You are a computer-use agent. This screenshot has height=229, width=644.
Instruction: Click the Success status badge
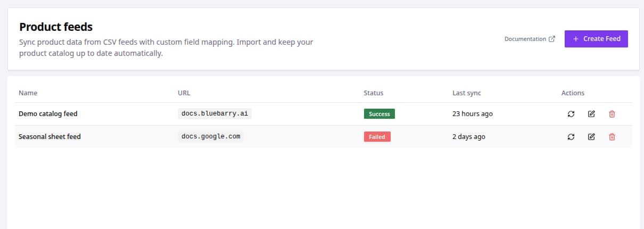pos(379,114)
